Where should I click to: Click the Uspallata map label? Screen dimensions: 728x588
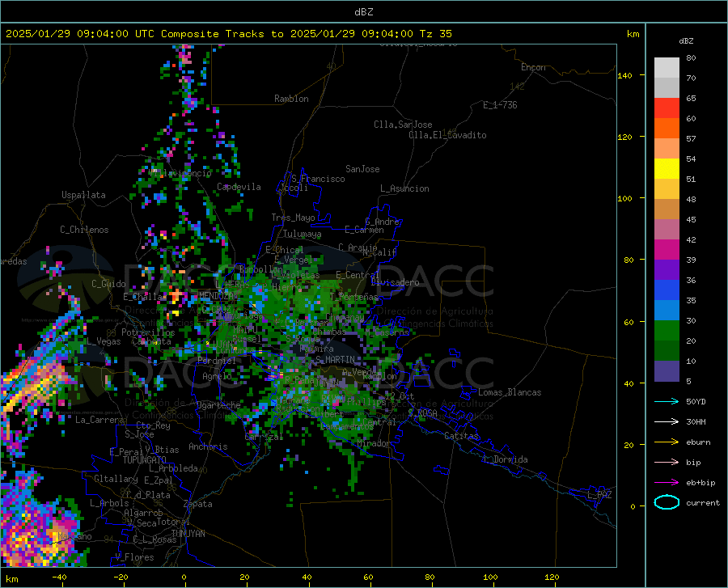(83, 195)
